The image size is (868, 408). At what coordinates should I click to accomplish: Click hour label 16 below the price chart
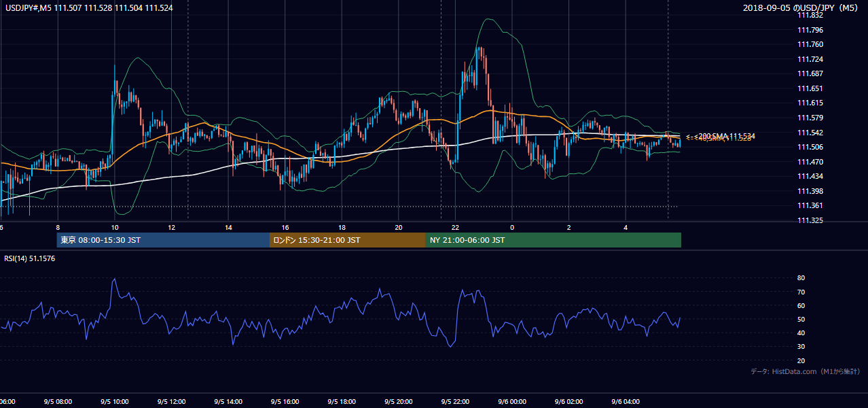click(285, 228)
